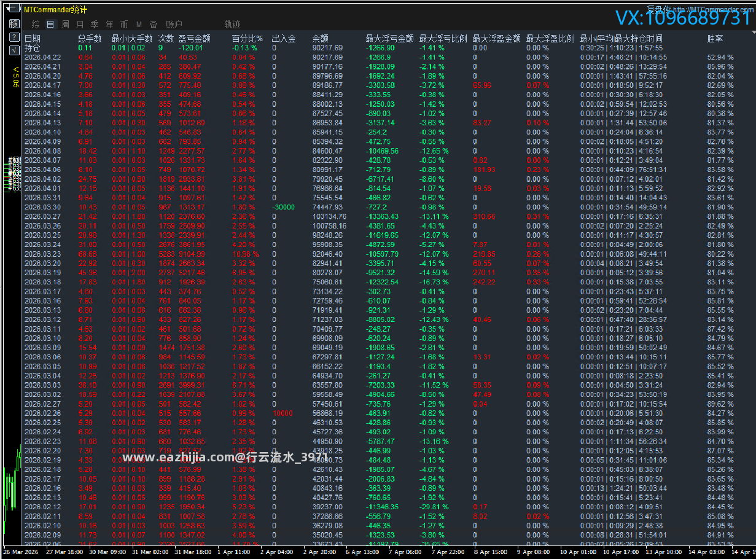Click the 移 move-panel icon
Image resolution: width=756 pixels, height=559 pixels.
click(15, 24)
